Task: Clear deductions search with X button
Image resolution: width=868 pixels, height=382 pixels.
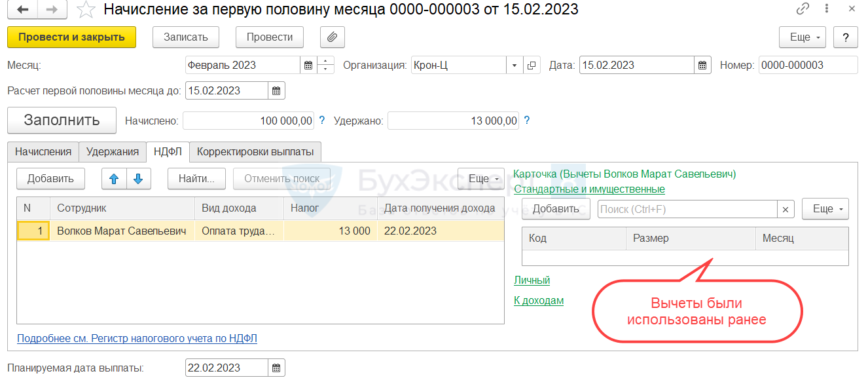Action: click(x=786, y=209)
